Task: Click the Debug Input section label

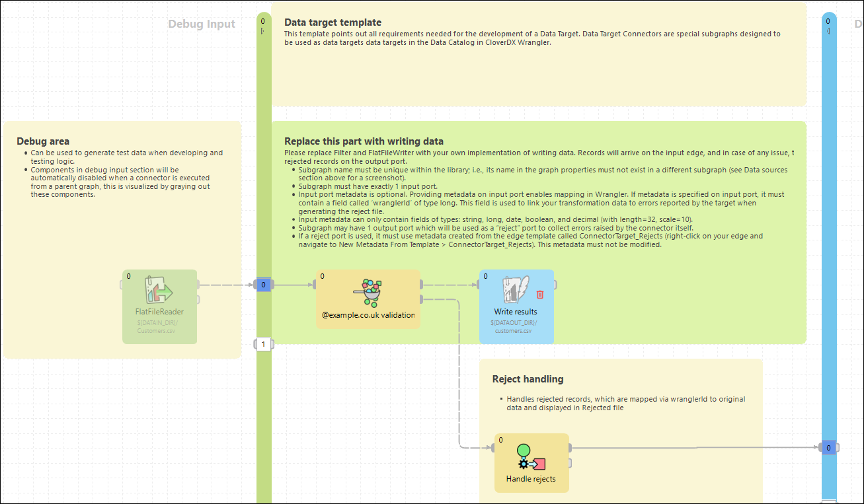Action: tap(202, 23)
